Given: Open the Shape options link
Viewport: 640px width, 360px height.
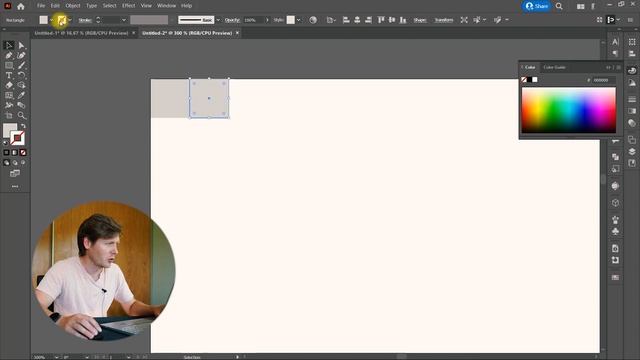Looking at the screenshot, I should pos(420,20).
